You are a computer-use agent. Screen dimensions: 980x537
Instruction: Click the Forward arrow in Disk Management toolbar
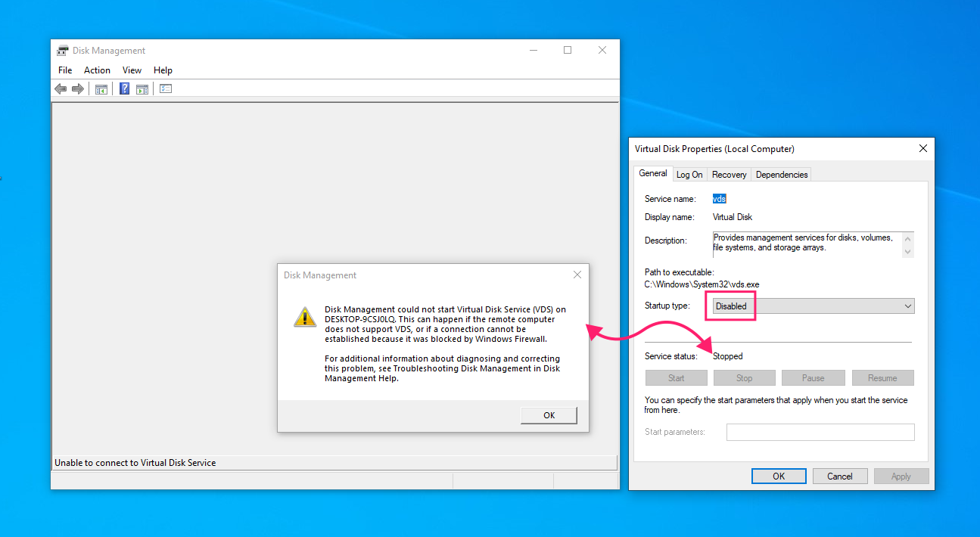coord(77,88)
